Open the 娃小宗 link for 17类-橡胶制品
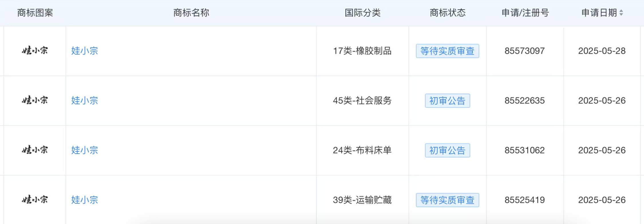 (x=84, y=51)
